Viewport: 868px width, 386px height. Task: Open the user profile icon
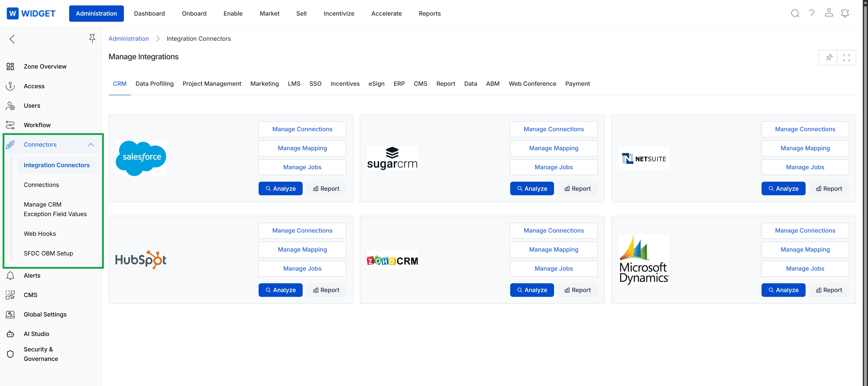pyautogui.click(x=829, y=13)
